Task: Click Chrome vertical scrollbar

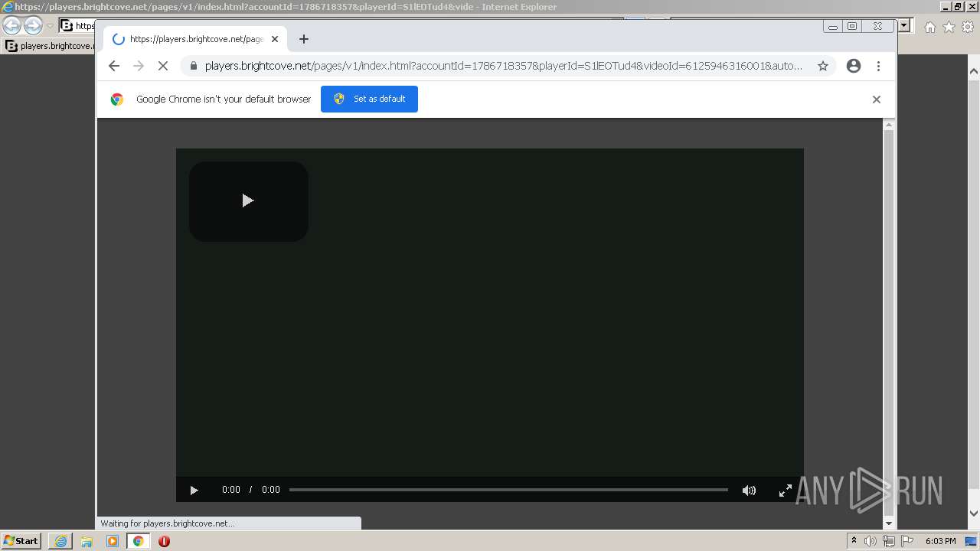Action: point(889,321)
